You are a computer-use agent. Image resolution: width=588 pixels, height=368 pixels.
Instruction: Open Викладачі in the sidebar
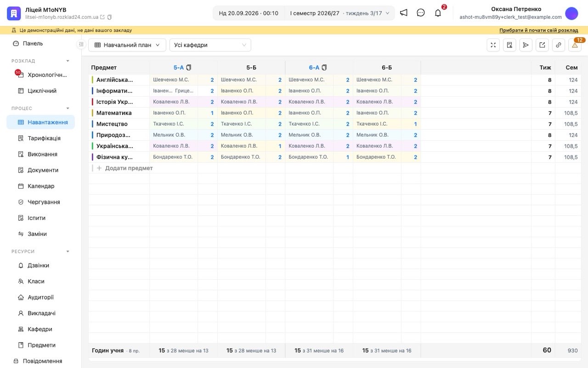coord(40,313)
